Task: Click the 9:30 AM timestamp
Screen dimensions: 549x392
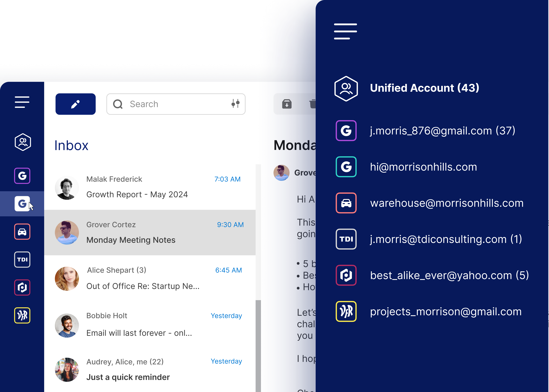Action: (230, 225)
